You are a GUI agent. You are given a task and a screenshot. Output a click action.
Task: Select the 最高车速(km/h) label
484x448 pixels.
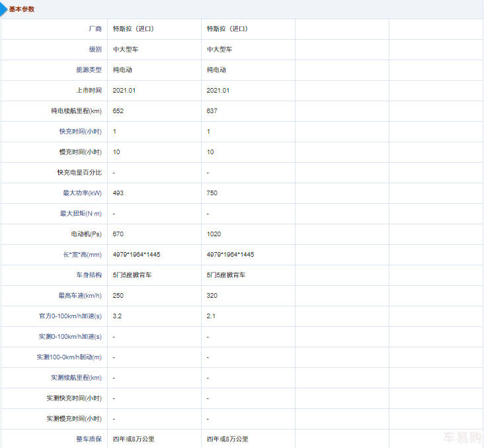80,296
